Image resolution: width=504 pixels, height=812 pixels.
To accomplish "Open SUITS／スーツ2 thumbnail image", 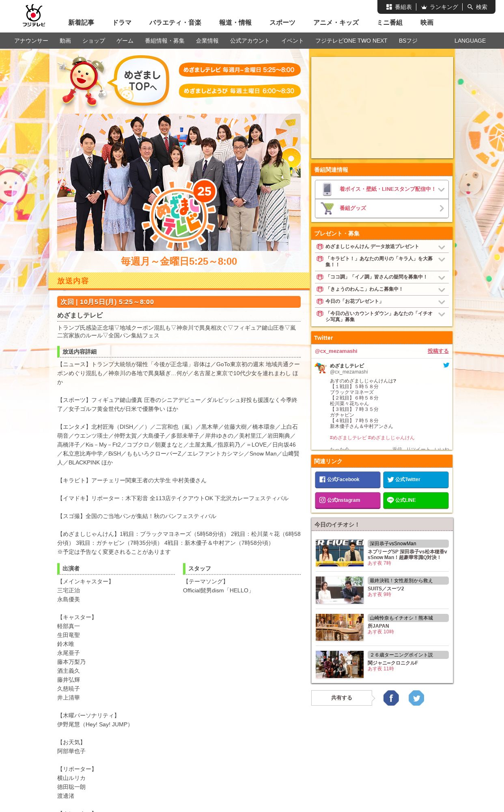I will pos(340,590).
